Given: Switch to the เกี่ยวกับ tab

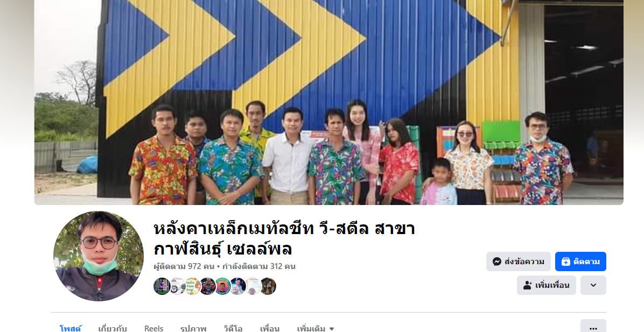Looking at the screenshot, I should click(x=113, y=328).
